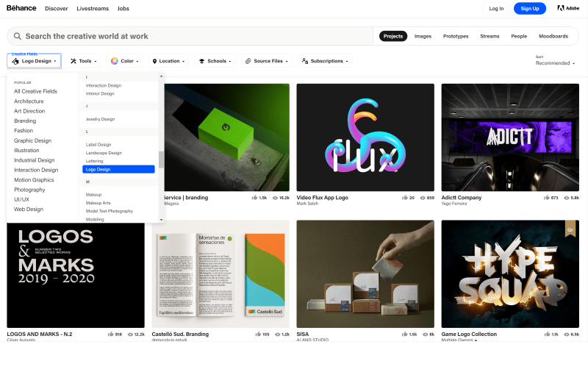Expand the Color filter dropdown

124,61
